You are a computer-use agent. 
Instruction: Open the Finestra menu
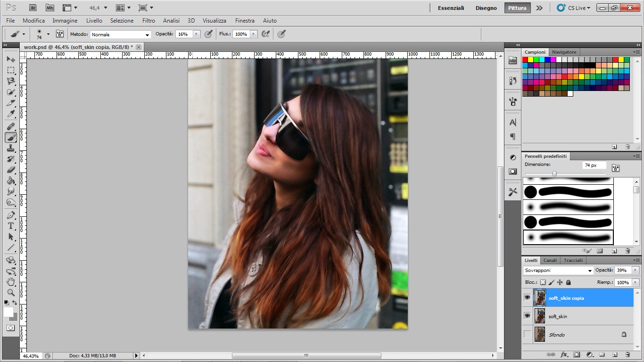(245, 21)
